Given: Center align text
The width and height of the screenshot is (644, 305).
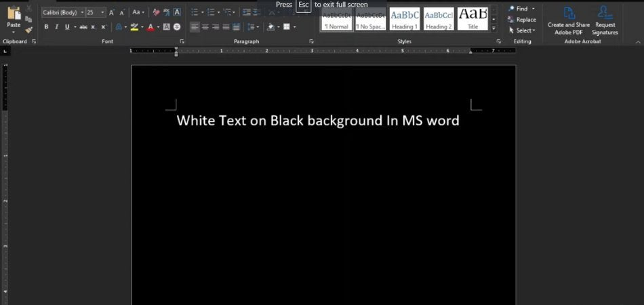Looking at the screenshot, I should click(x=205, y=27).
